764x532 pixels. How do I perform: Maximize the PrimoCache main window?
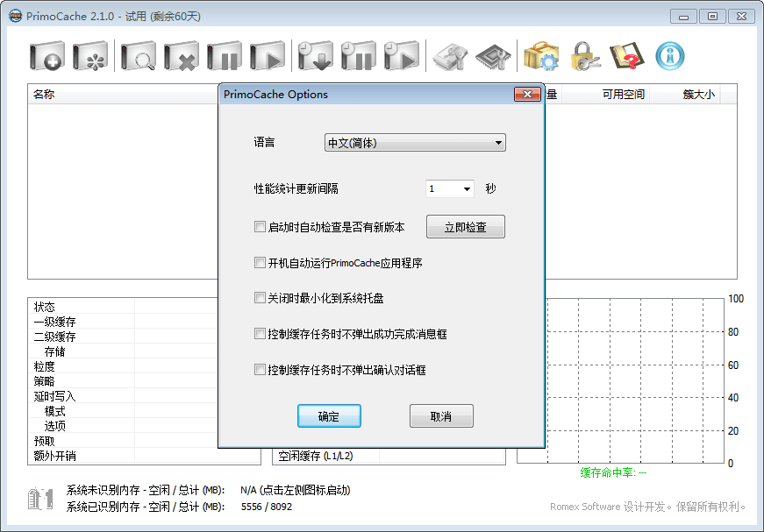click(x=712, y=17)
